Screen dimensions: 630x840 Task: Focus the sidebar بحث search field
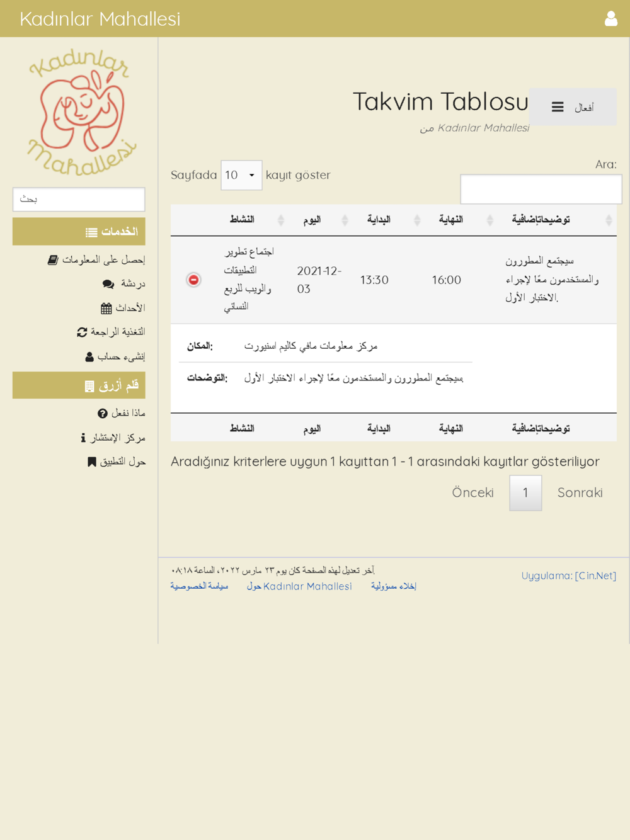pos(79,199)
